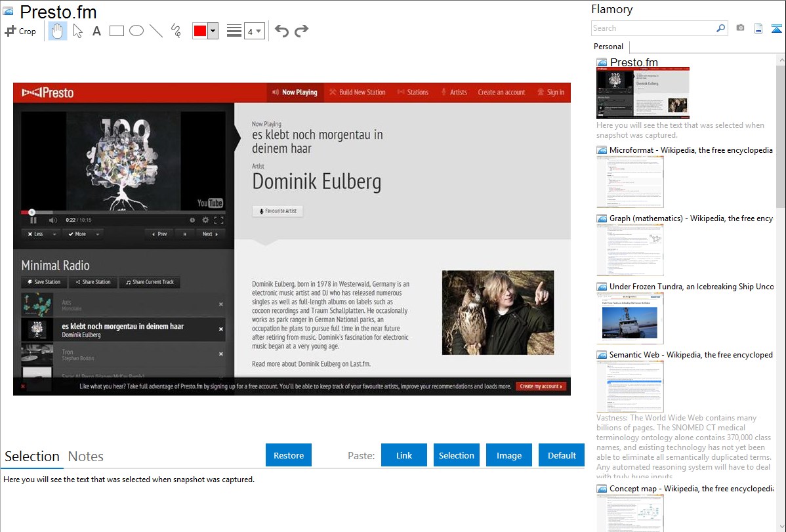This screenshot has height=532, width=786.
Task: Pick the rectangle shape tool
Action: 117,31
